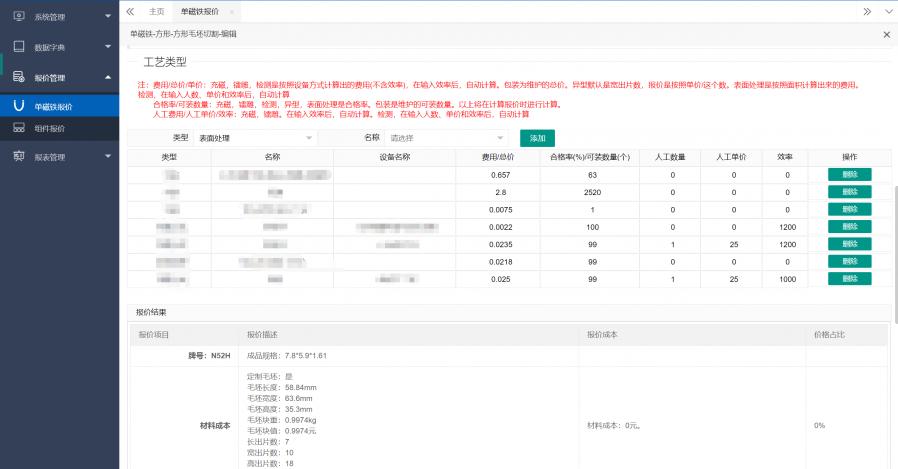Click the green 添加 button
898x469 pixels.
(x=537, y=138)
